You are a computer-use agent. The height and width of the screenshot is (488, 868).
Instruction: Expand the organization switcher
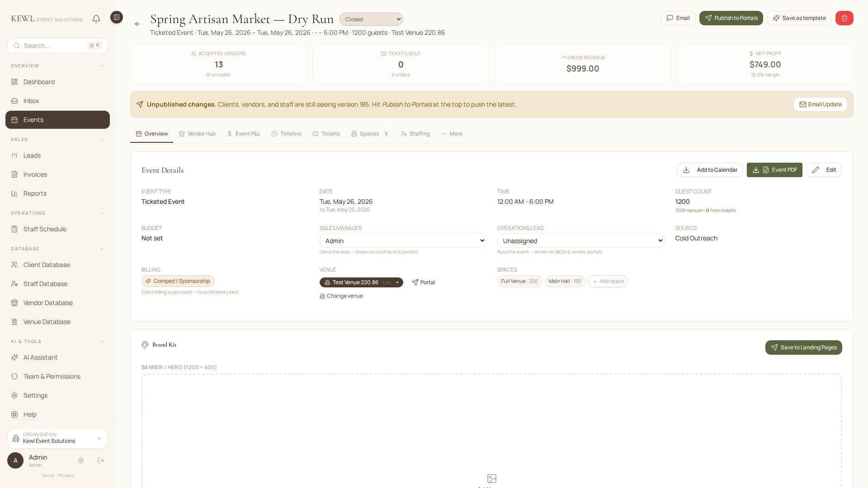(x=57, y=438)
